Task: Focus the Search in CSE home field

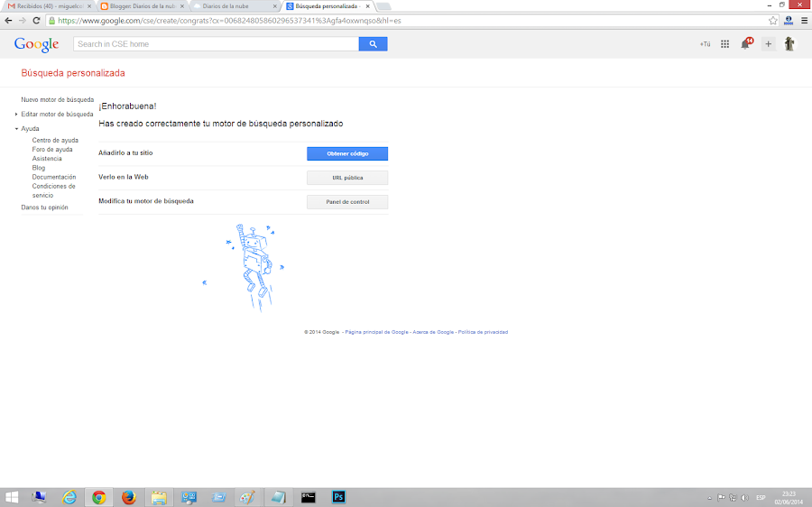Action: [x=216, y=44]
